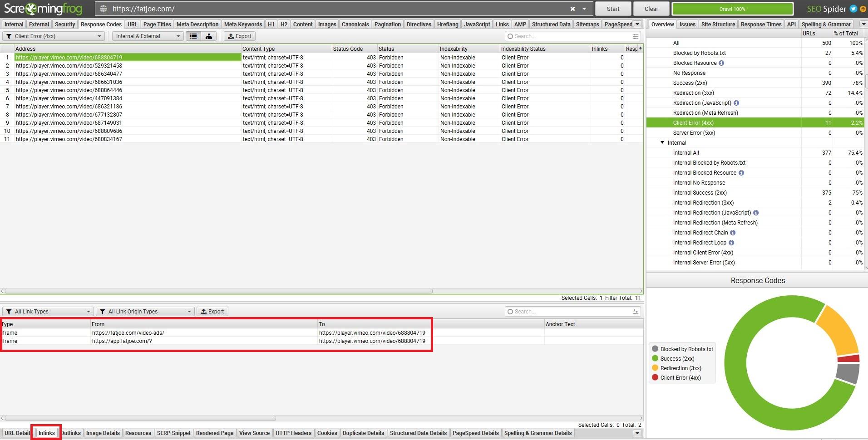Screen dimensions: 868x440
Task: Click info icon next to Redirection (JavaScript)
Action: click(x=736, y=103)
